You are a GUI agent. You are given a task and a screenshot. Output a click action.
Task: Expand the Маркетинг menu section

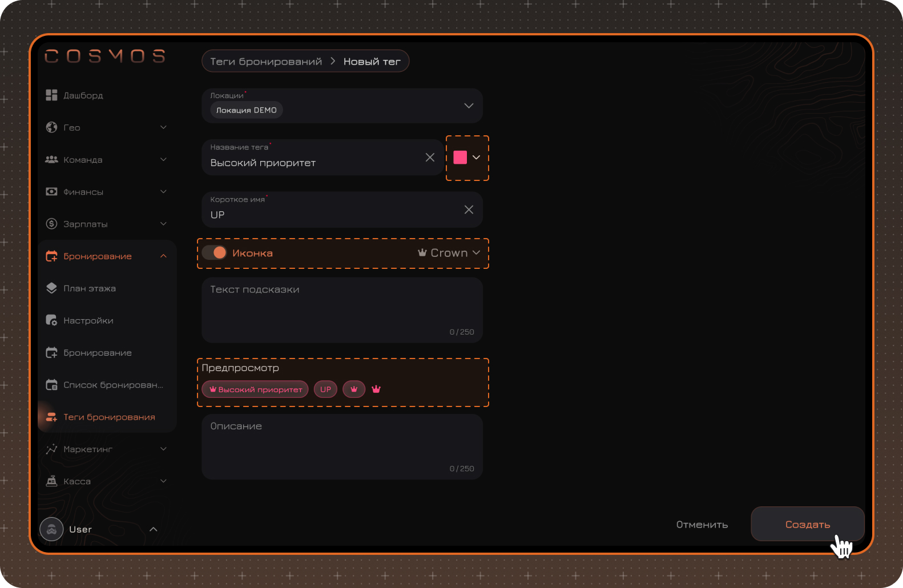(x=163, y=449)
